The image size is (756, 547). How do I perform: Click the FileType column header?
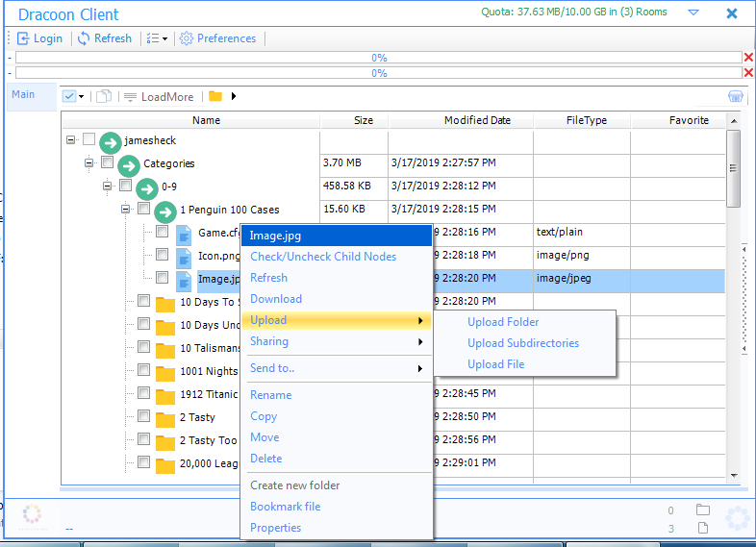582,120
